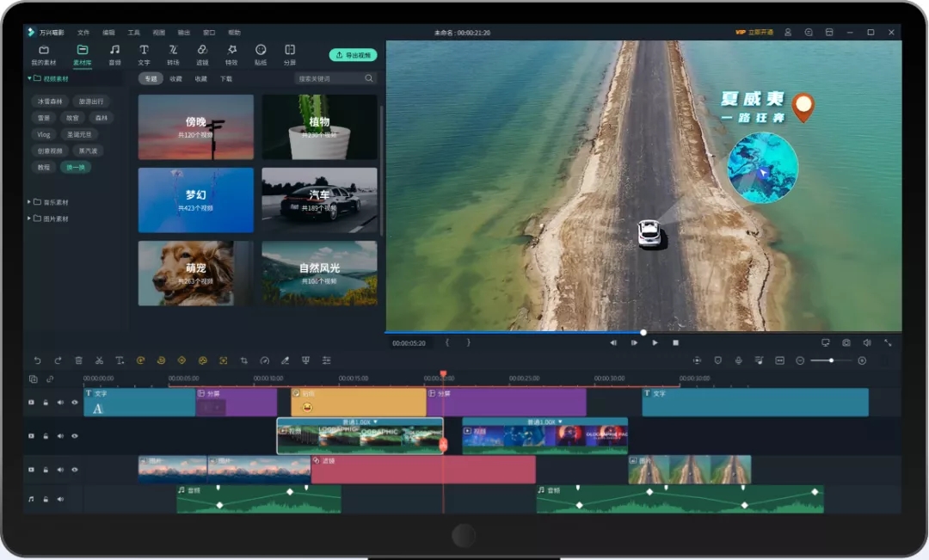Click the 换一换 refresh tags button

pyautogui.click(x=75, y=168)
